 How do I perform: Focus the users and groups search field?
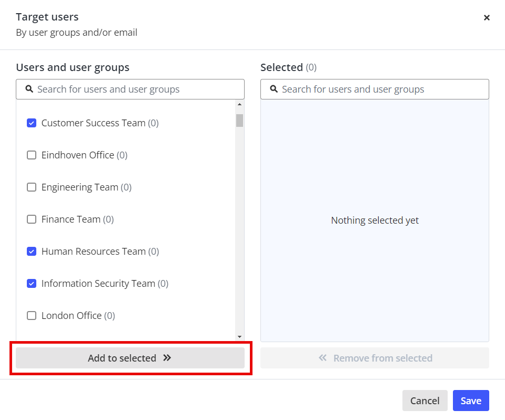[x=137, y=89]
